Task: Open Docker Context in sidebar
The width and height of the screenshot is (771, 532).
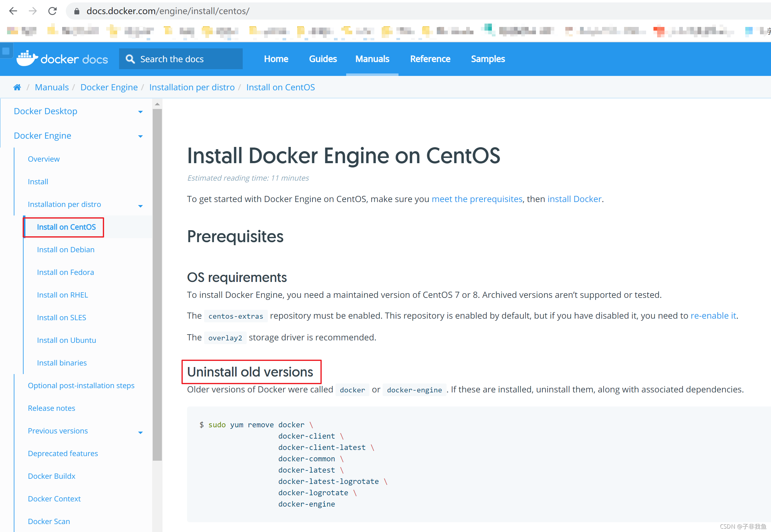Action: tap(54, 499)
